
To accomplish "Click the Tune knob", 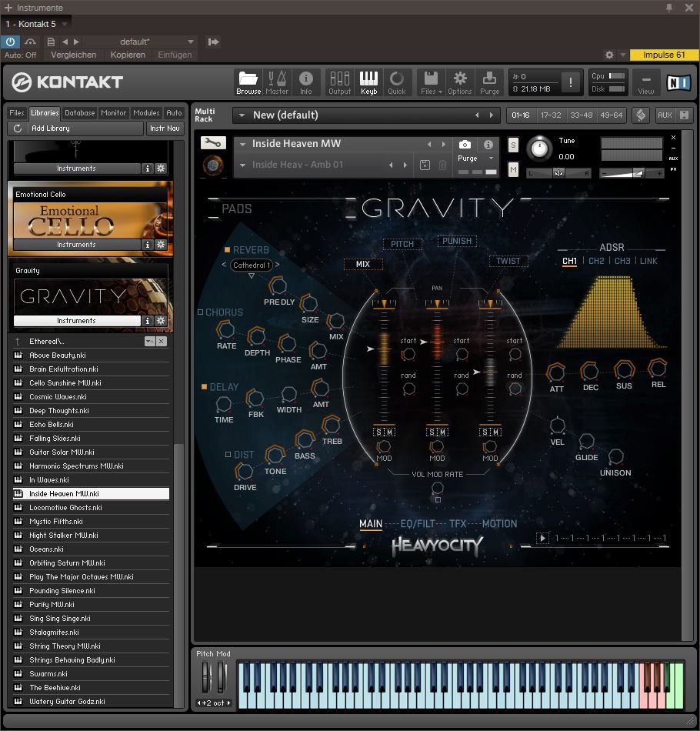I will click(x=539, y=149).
